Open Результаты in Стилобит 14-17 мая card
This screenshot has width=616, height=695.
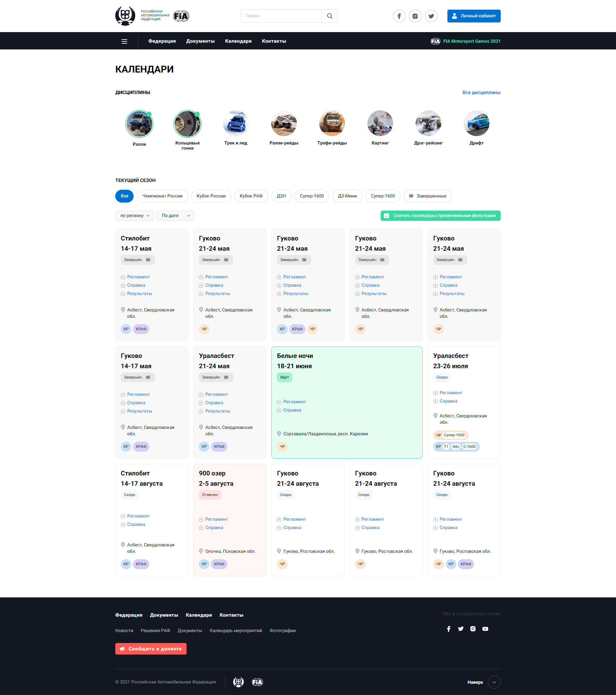[140, 293]
